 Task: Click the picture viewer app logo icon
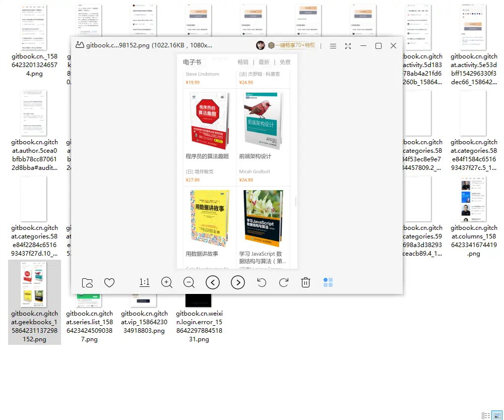tap(80, 45)
